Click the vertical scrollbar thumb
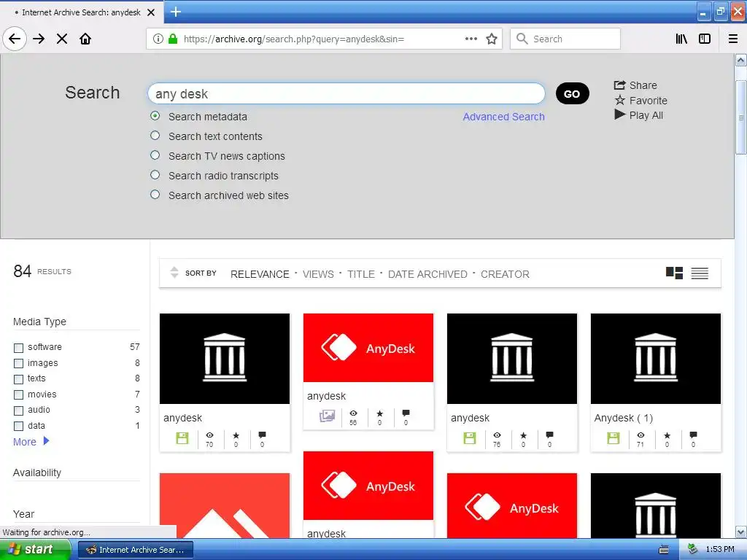This screenshot has width=747, height=560. (x=741, y=117)
